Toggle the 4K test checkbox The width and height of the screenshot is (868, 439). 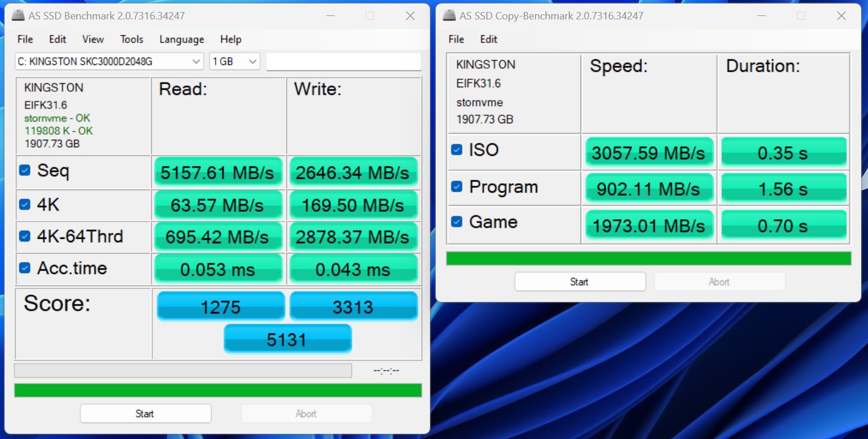[x=25, y=204]
